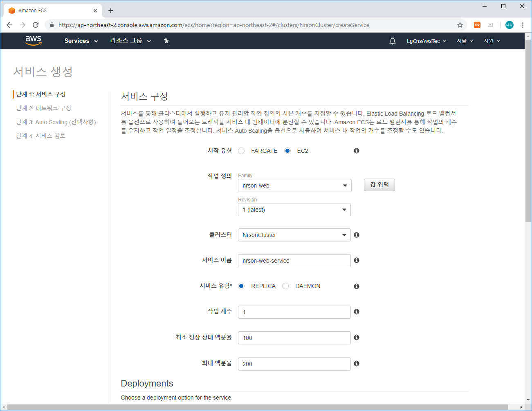Click info icon beside service name field

pyautogui.click(x=357, y=260)
